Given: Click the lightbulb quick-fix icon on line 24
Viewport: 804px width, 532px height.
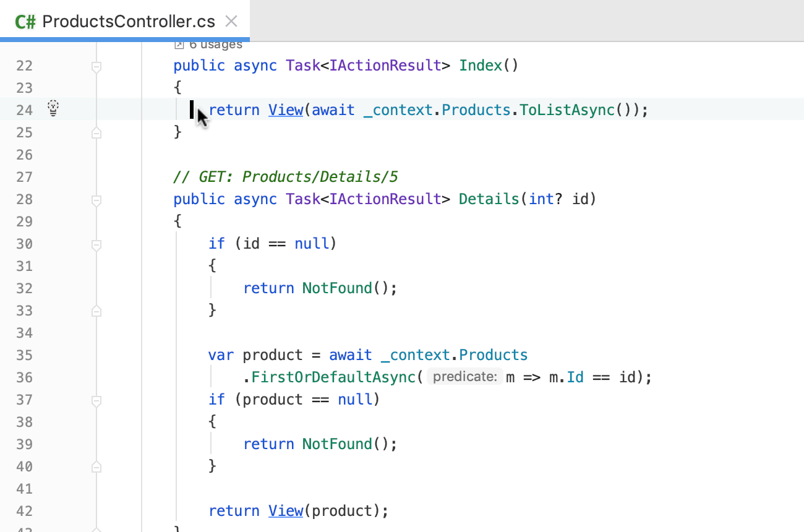Looking at the screenshot, I should (x=53, y=109).
